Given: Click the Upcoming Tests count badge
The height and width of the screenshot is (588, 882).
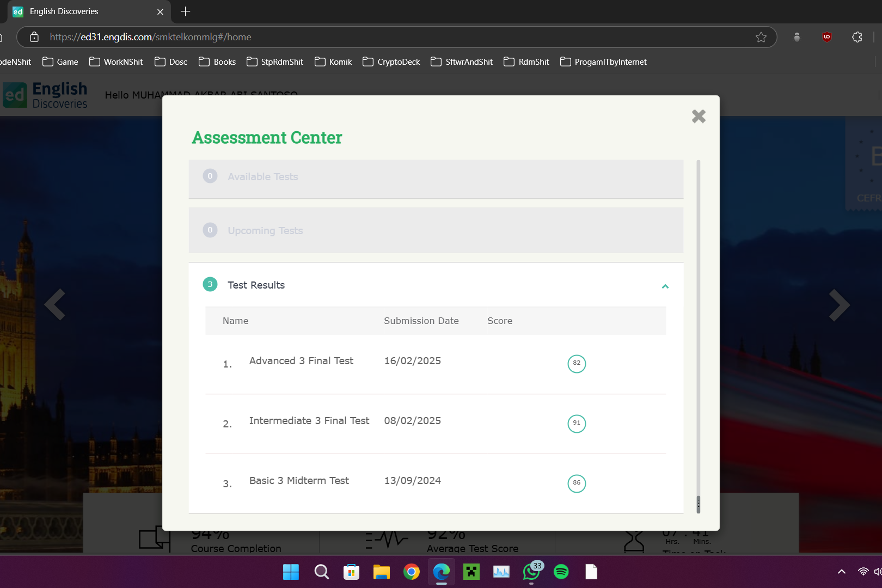Looking at the screenshot, I should pos(210,230).
